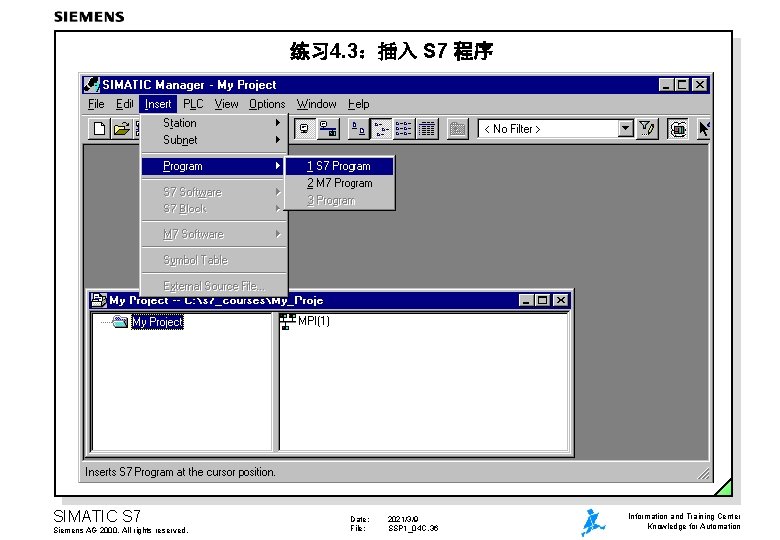Maximize the My Project child window
This screenshot has width=780, height=540.
click(x=543, y=300)
